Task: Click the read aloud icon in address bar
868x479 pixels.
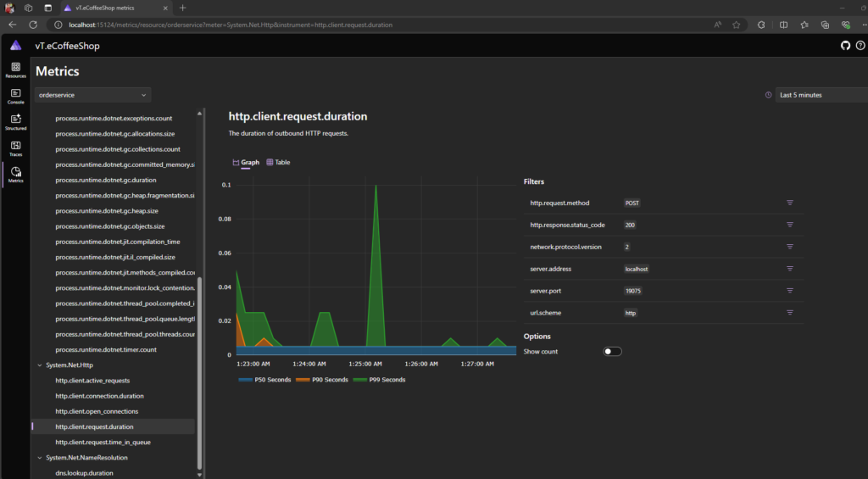Action: (717, 25)
